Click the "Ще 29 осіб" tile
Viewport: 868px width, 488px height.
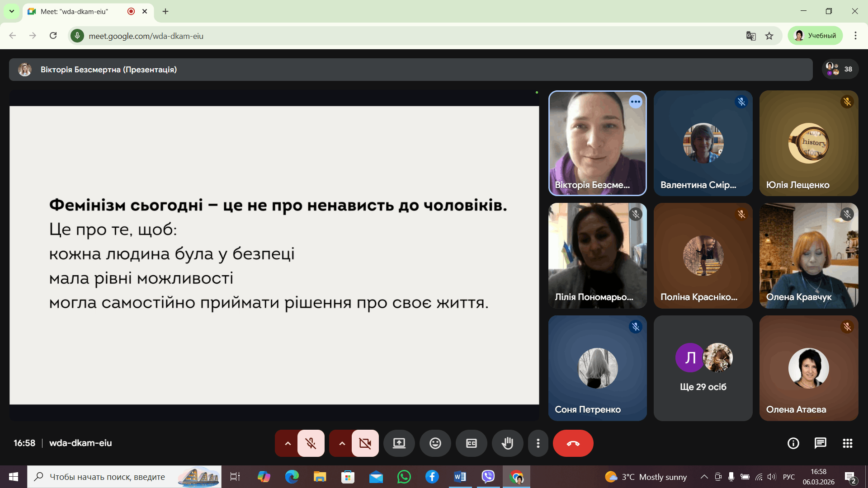click(703, 368)
